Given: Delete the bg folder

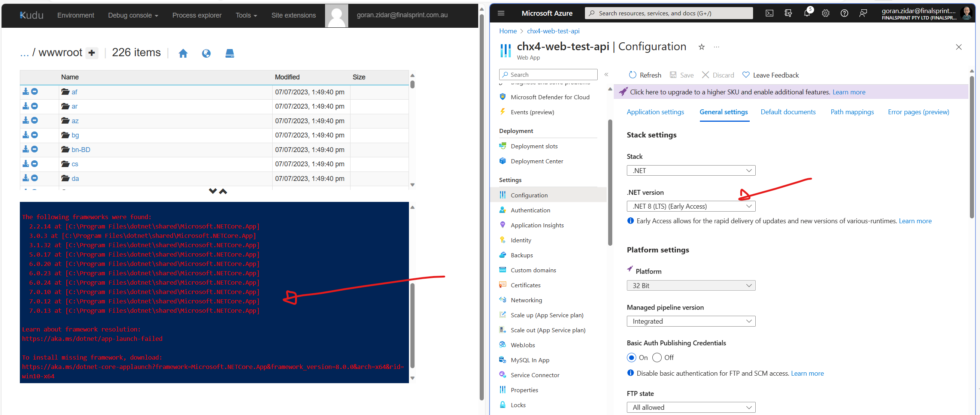Looking at the screenshot, I should click(x=34, y=135).
